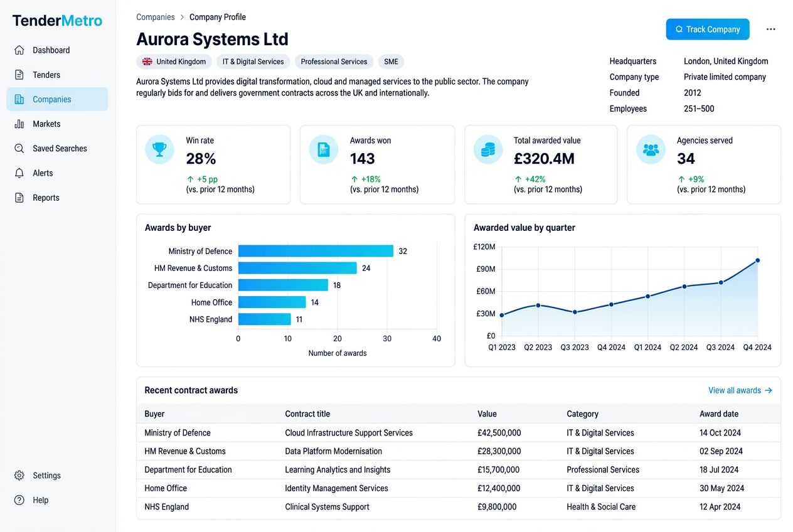Click the Home Office chart bar
Viewport: 793px width, 532px height.
coord(272,302)
